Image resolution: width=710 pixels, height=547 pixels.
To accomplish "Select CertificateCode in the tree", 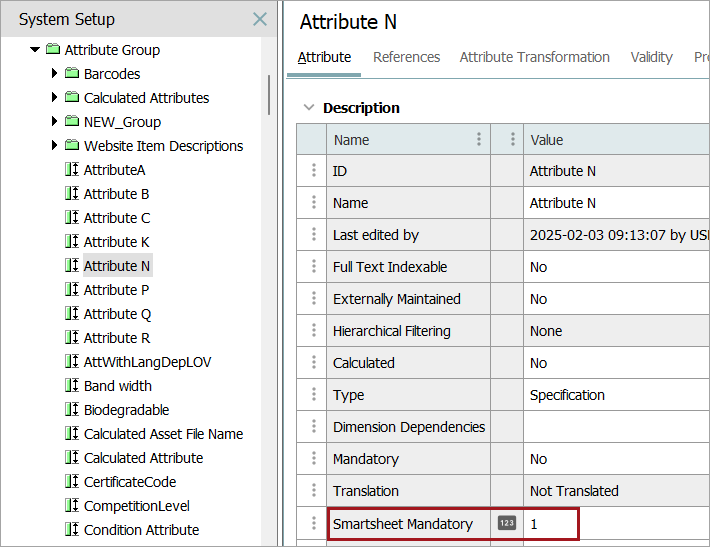I will tap(130, 482).
